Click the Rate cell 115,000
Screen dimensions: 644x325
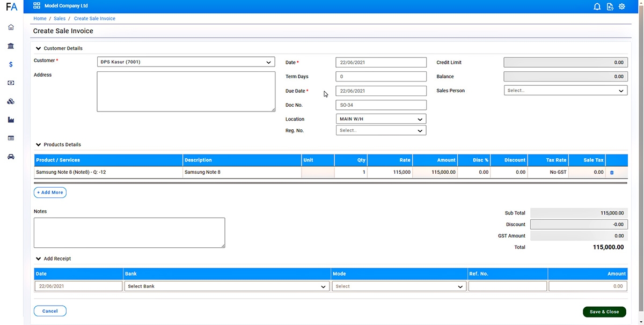[390, 172]
